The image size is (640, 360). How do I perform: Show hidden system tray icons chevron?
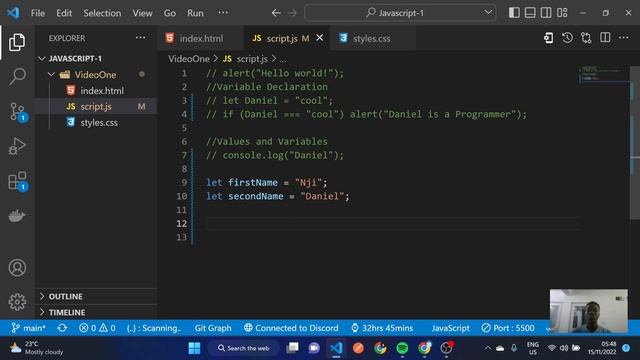point(487,348)
